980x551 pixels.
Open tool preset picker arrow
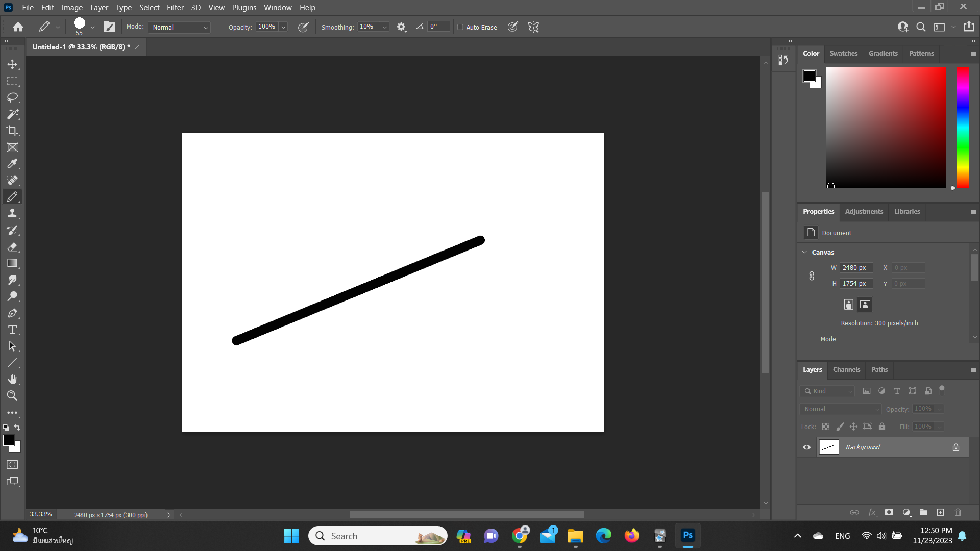pos(58,27)
